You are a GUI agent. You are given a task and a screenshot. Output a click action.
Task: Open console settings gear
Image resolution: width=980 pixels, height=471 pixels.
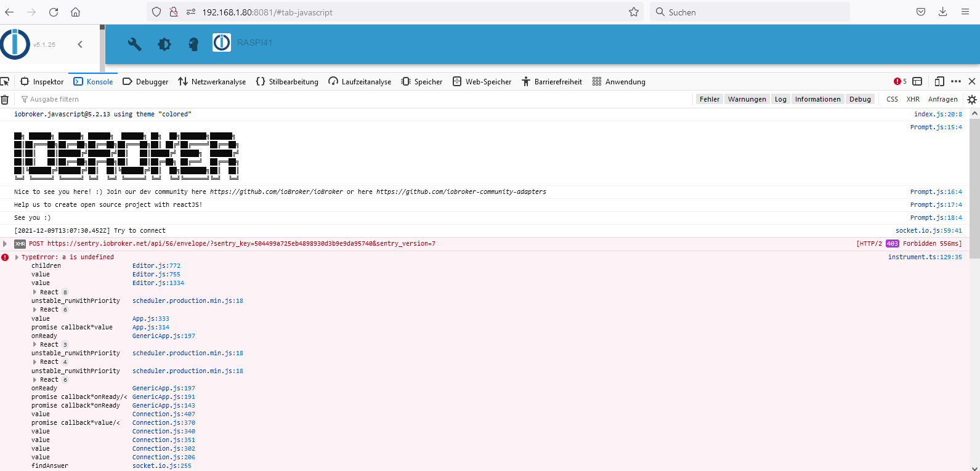(x=972, y=99)
